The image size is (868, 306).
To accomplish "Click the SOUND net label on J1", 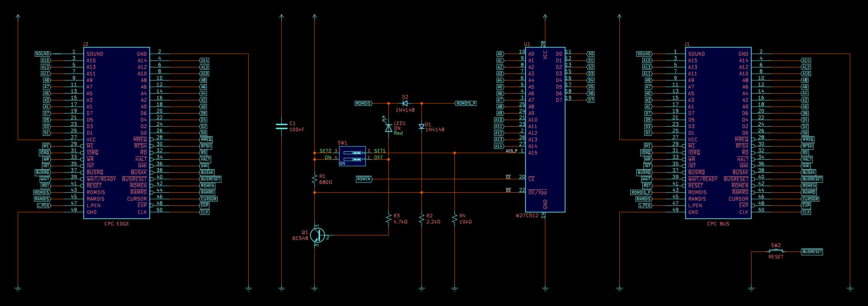I will (644, 54).
